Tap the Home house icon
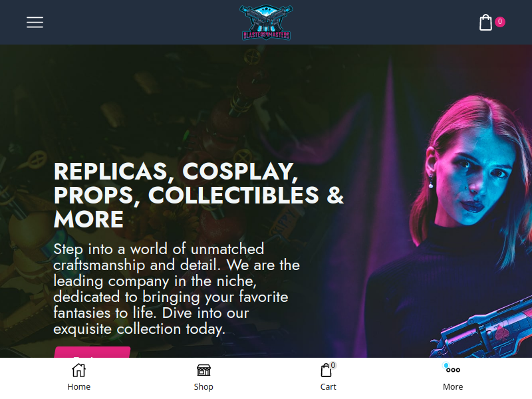 78,370
